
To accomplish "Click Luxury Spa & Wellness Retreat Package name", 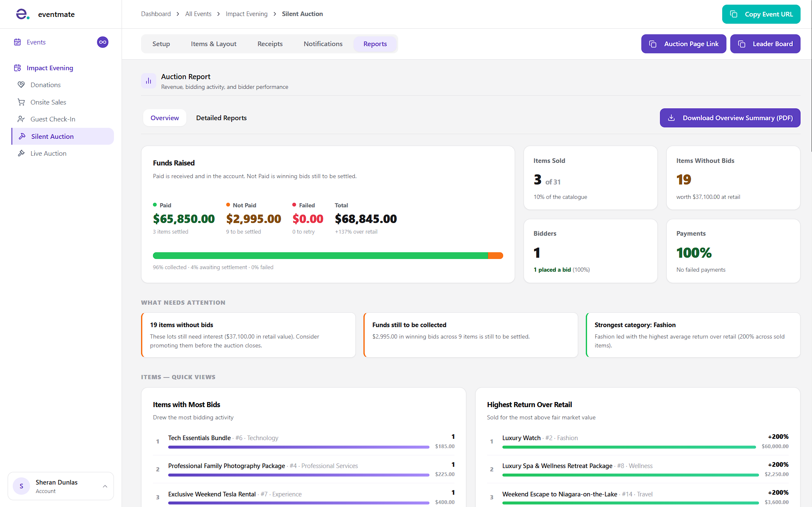I will (557, 466).
